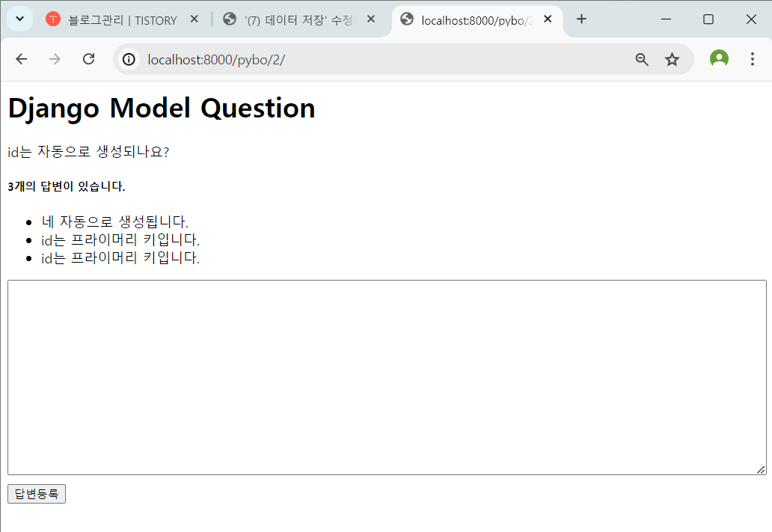Open the tab search dropdown arrow

tap(19, 19)
